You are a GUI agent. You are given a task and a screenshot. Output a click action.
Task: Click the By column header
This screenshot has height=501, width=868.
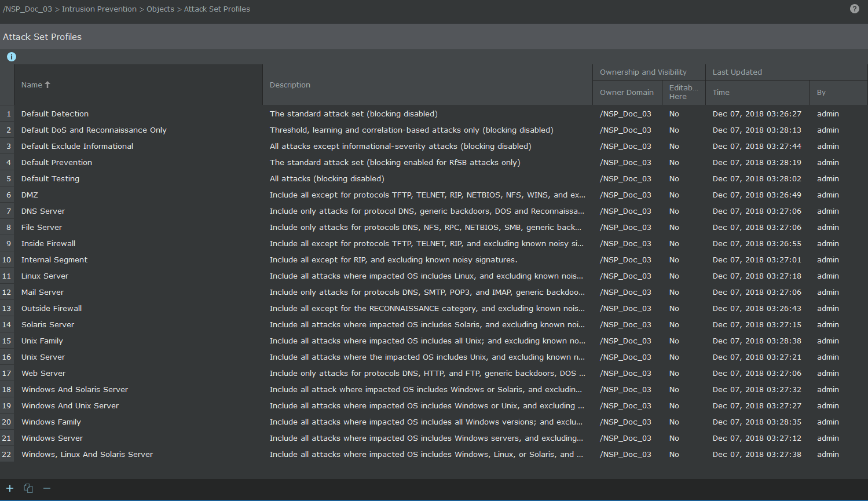point(838,92)
